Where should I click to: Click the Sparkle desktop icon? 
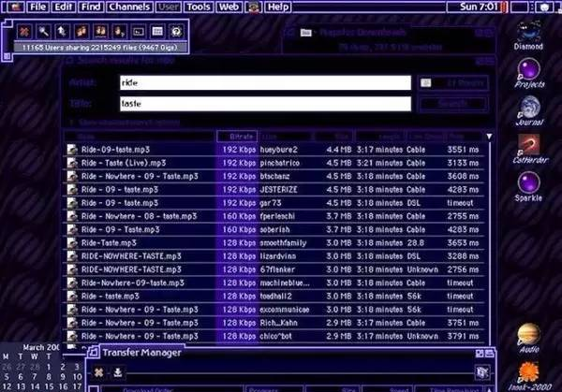pos(529,184)
